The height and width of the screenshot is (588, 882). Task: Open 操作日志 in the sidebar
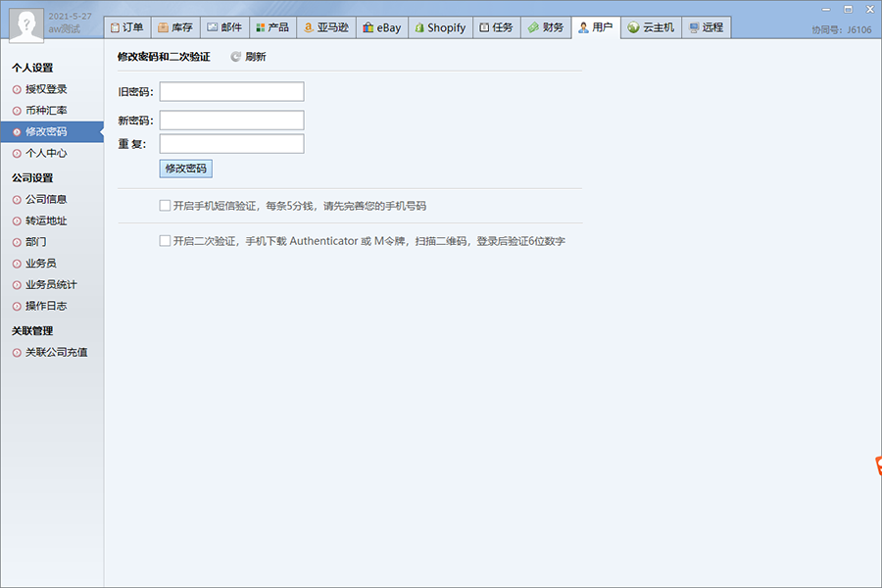46,306
